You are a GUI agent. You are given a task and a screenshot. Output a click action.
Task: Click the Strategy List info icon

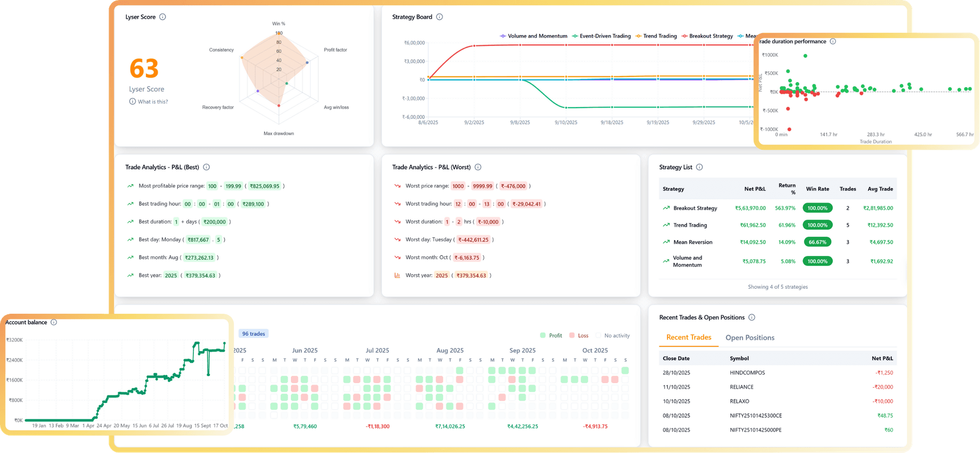[x=699, y=167]
